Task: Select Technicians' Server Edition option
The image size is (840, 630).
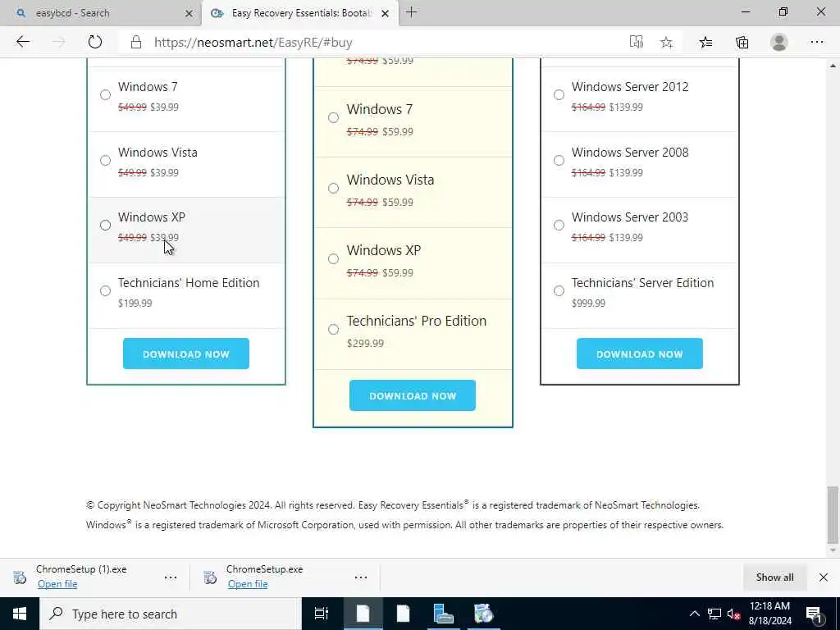Action: pyautogui.click(x=559, y=290)
